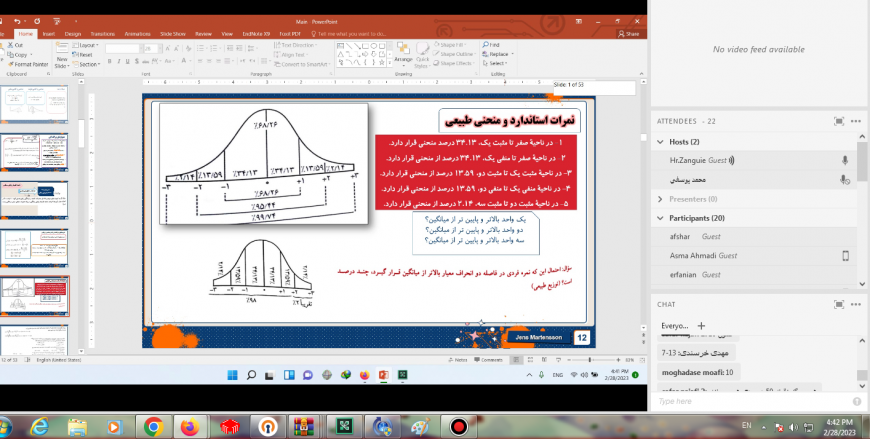Viewport: 870px width, 439px height.
Task: Open Quick Styles gallery
Action: [422, 54]
